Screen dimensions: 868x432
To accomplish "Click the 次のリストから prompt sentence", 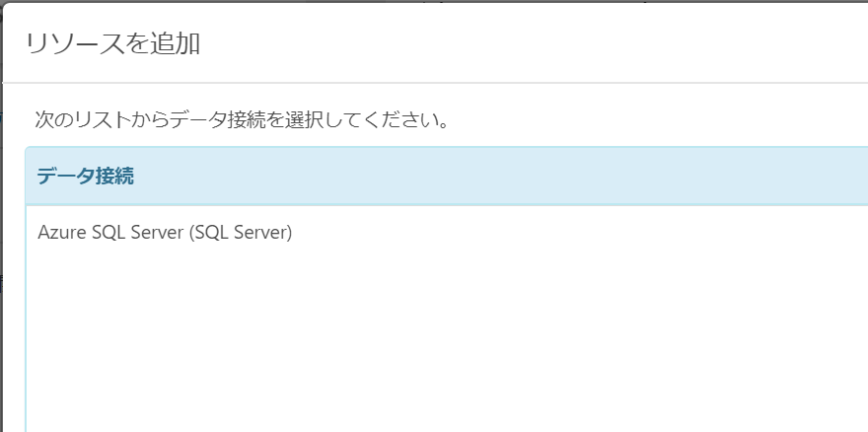I will coord(242,119).
